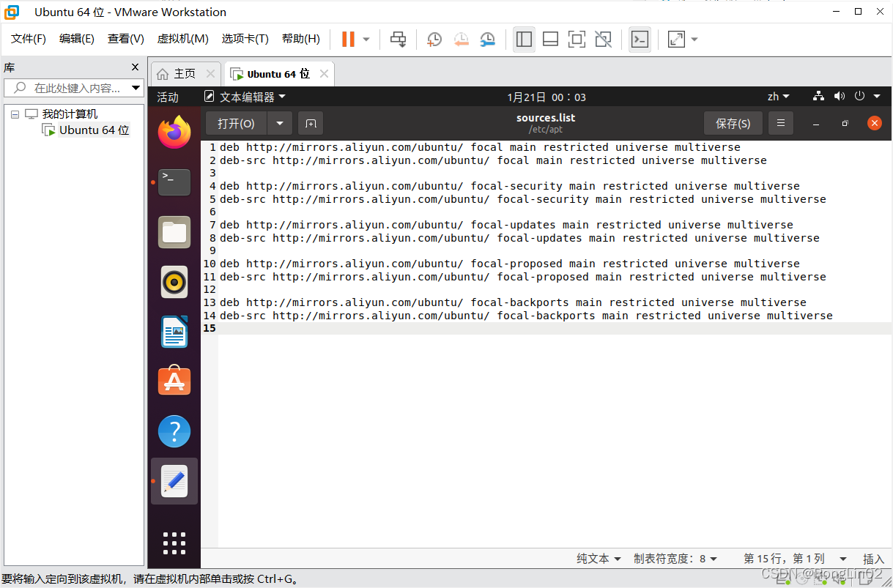Click 活动 in the Ubuntu top bar

click(168, 97)
